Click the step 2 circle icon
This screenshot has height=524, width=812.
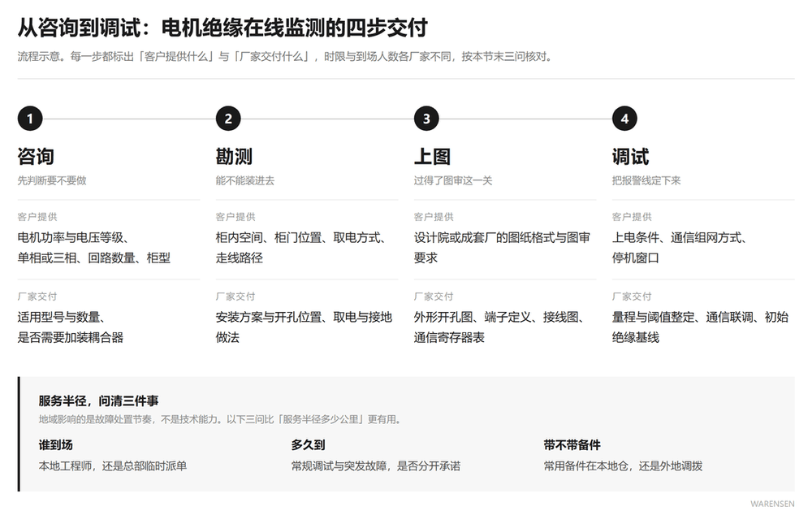click(228, 119)
